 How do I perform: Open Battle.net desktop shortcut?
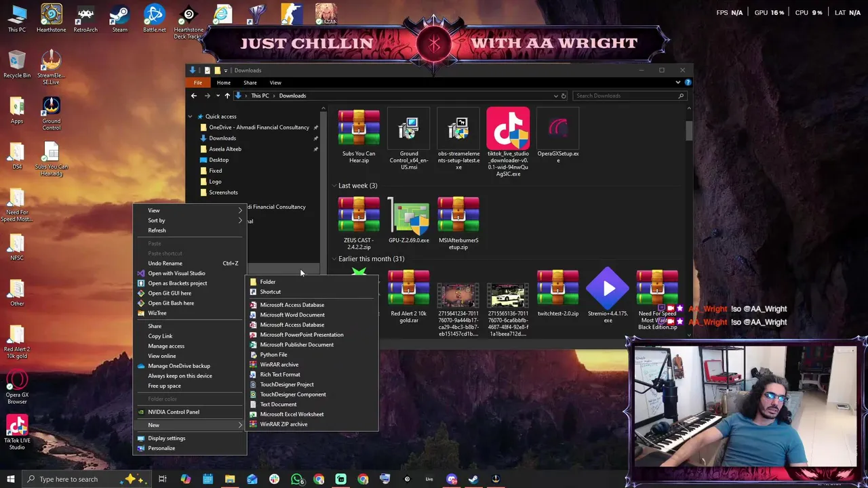click(154, 18)
